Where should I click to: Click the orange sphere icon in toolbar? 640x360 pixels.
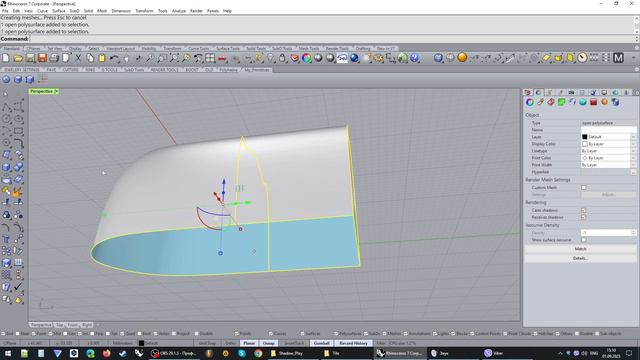(x=462, y=58)
